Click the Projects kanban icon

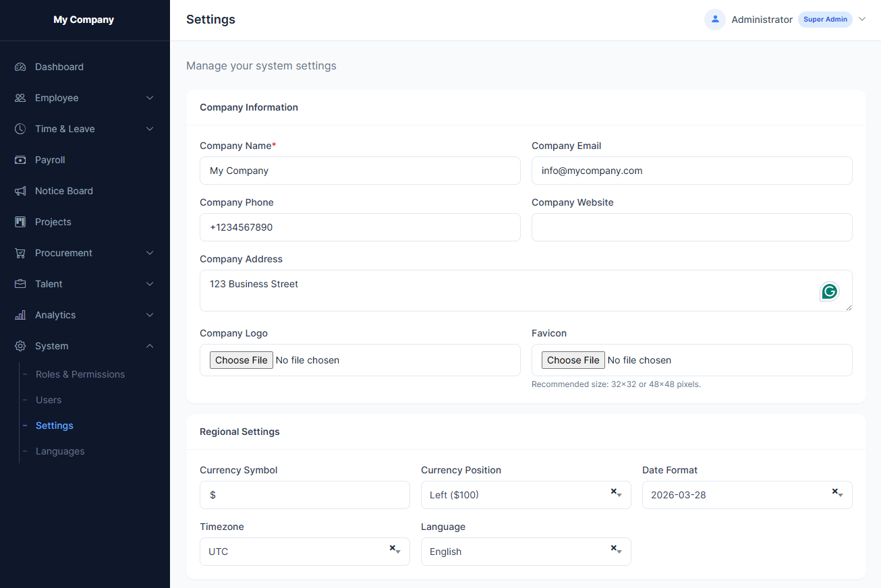[20, 222]
